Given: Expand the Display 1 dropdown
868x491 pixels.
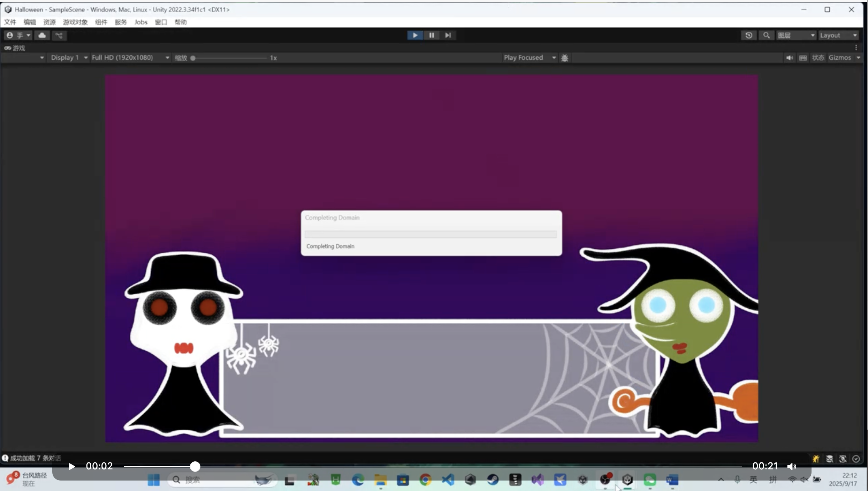Looking at the screenshot, I should click(69, 58).
